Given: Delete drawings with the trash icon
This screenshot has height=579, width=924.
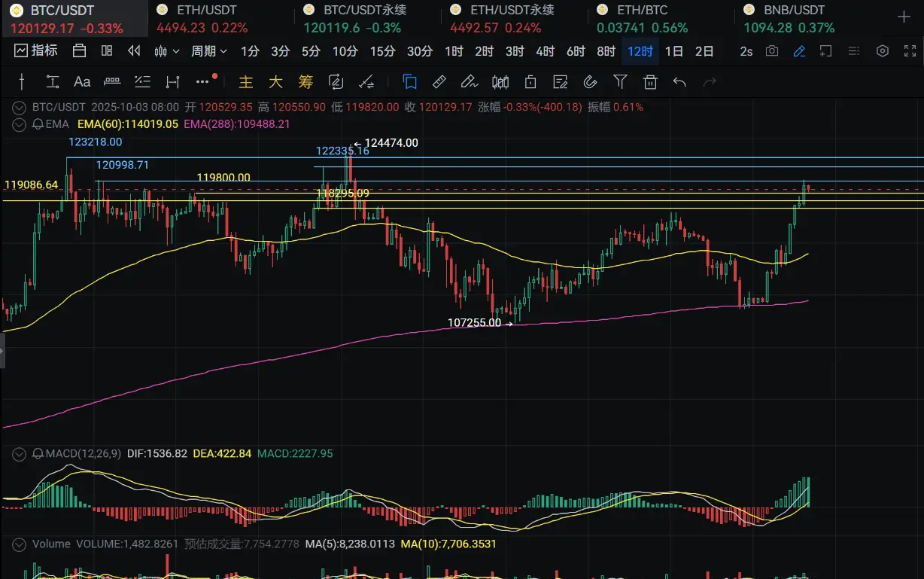Looking at the screenshot, I should 650,82.
